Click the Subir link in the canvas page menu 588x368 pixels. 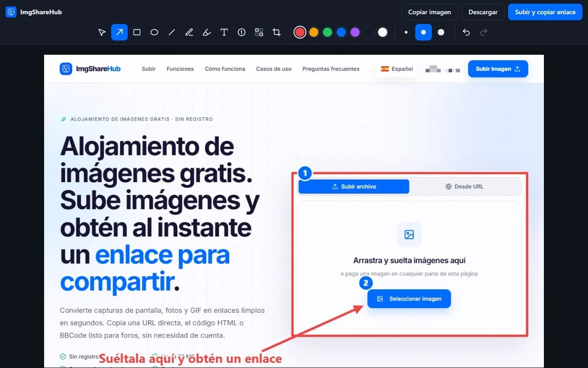coord(149,69)
